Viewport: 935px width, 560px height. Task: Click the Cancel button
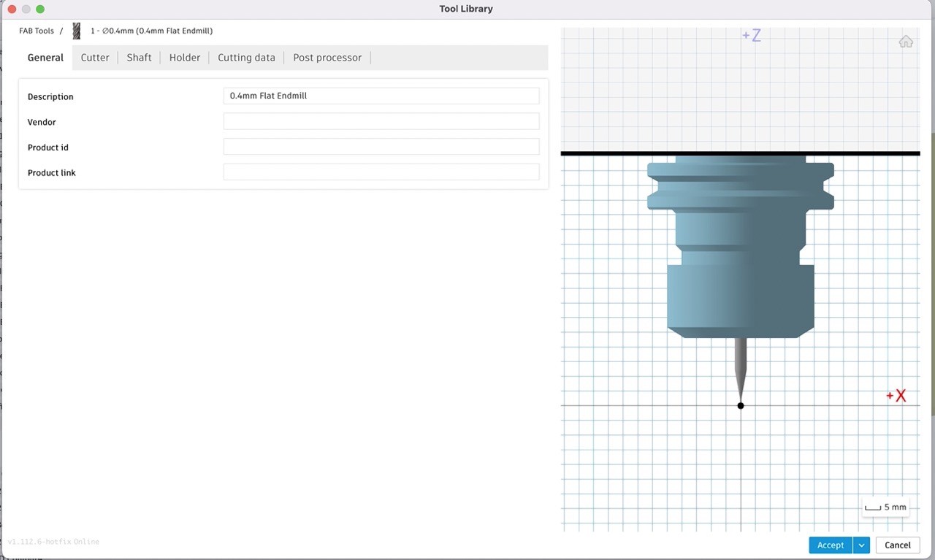point(898,545)
